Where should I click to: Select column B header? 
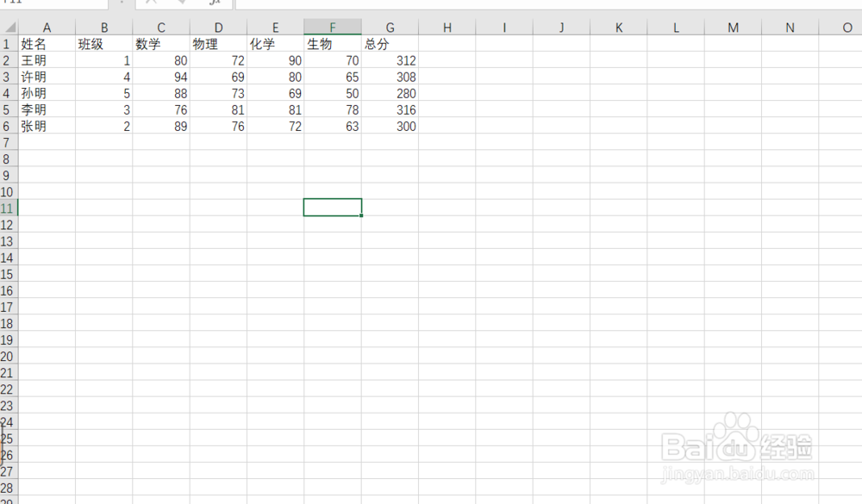(x=104, y=27)
